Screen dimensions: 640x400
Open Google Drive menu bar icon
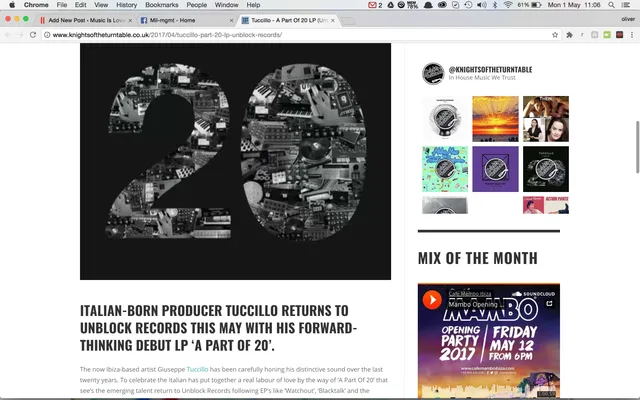point(391,5)
